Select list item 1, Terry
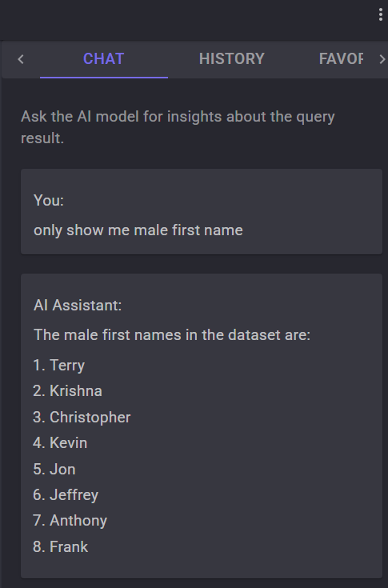This screenshot has width=388, height=588. [x=59, y=365]
